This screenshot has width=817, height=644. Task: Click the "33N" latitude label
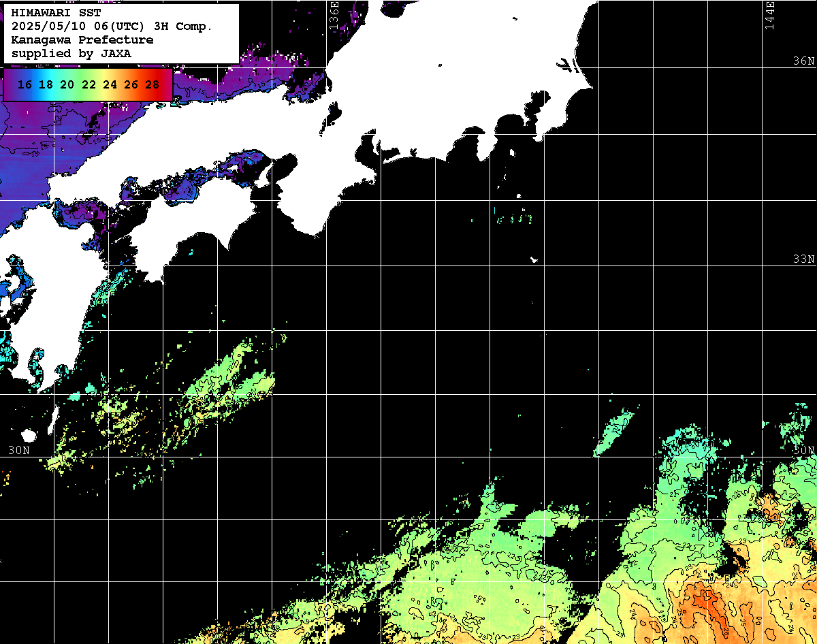[804, 259]
